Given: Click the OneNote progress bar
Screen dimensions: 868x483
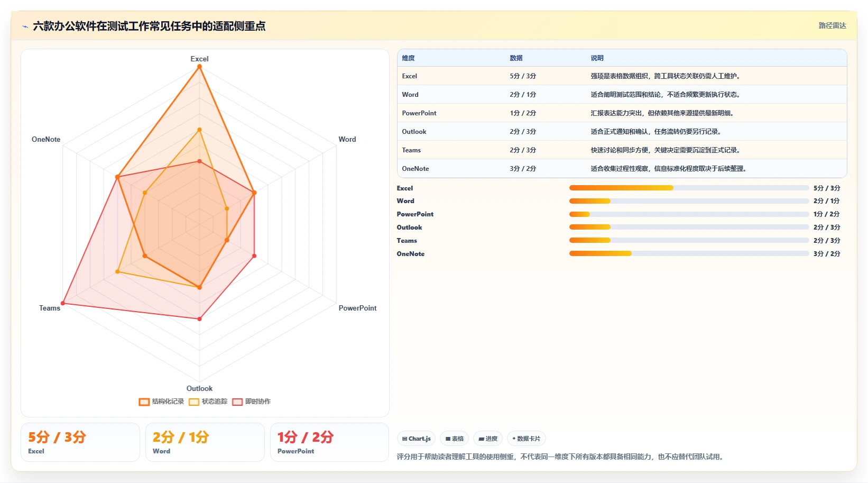Looking at the screenshot, I should pyautogui.click(x=689, y=253).
